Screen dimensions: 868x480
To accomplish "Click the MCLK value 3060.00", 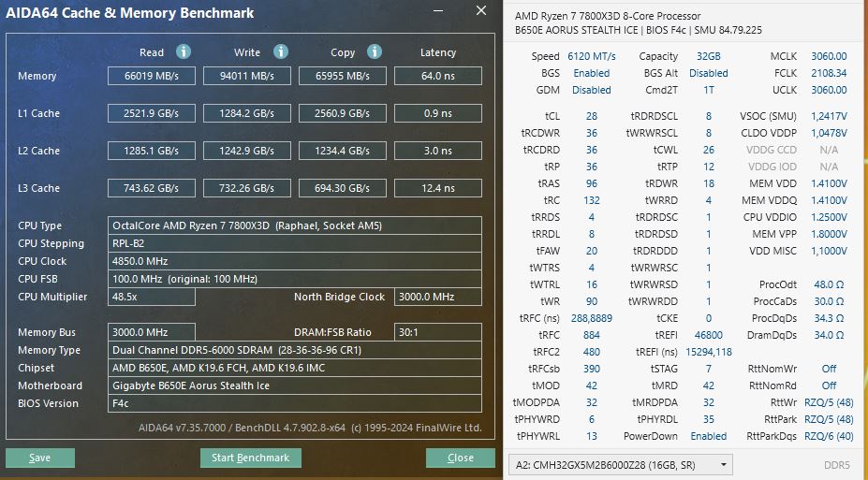I will 829,56.
